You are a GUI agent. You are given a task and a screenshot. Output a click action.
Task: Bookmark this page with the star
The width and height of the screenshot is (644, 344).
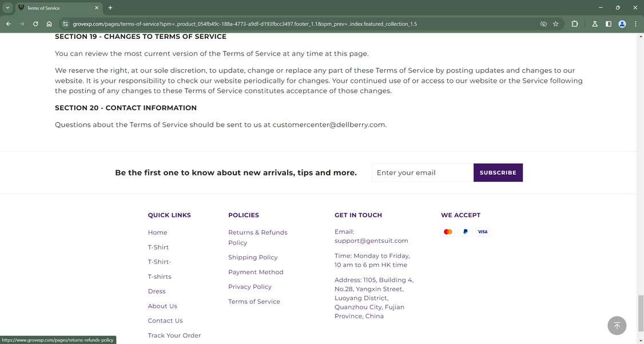(555, 24)
